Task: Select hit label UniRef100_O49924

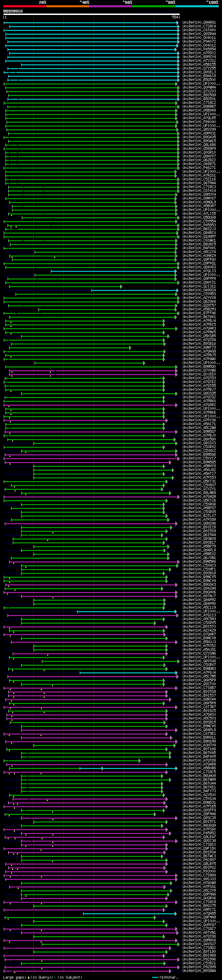Action: (x=199, y=290)
